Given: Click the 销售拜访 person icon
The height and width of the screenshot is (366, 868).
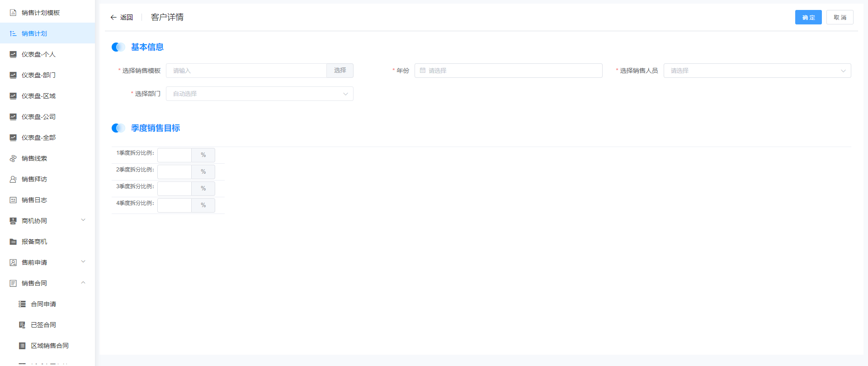Looking at the screenshot, I should [x=13, y=179].
